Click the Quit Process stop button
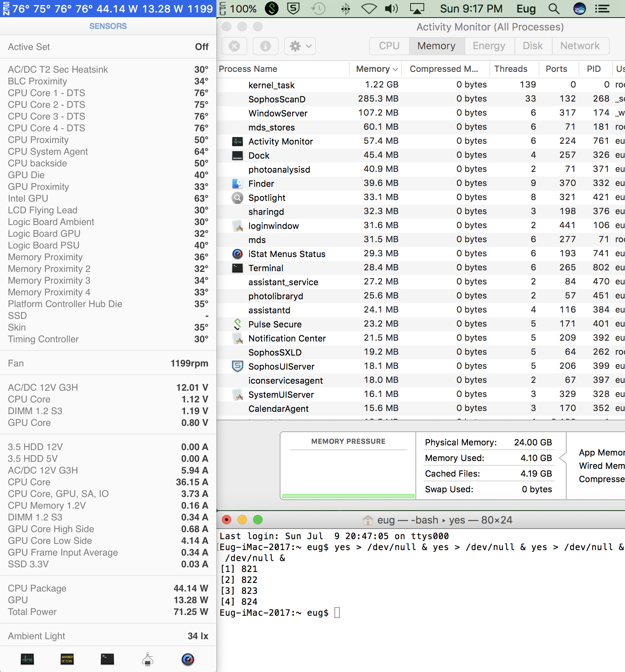 pos(234,46)
